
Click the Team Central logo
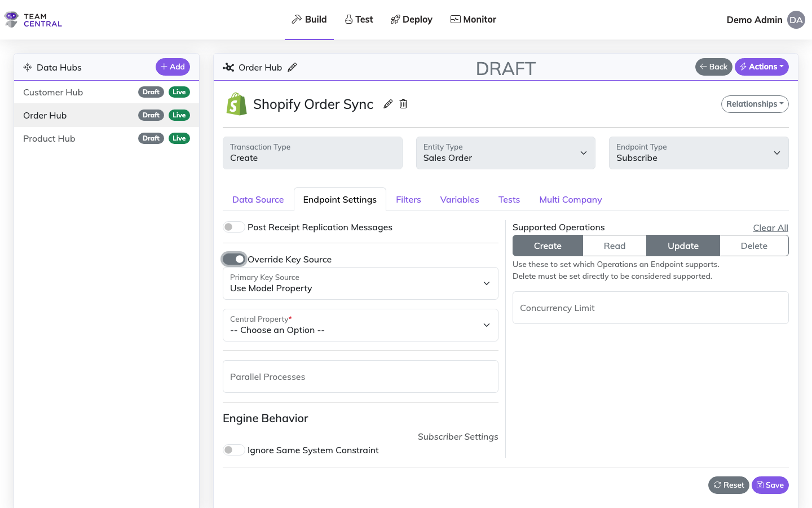coord(32,19)
